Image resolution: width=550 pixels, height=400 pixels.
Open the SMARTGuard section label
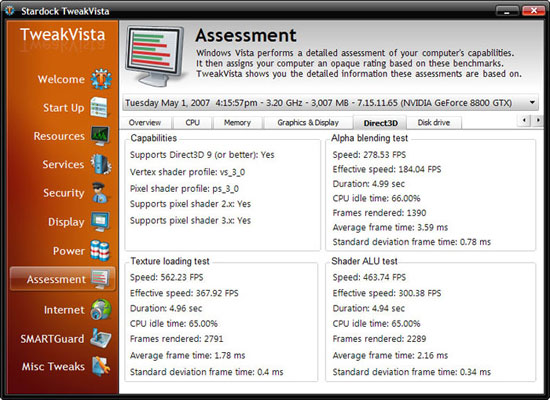pos(52,339)
